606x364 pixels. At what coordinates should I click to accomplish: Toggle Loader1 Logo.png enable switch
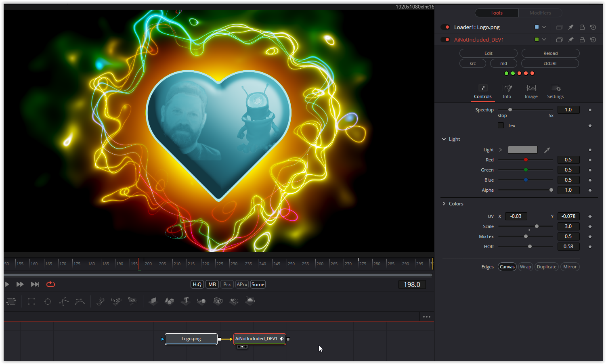point(445,27)
